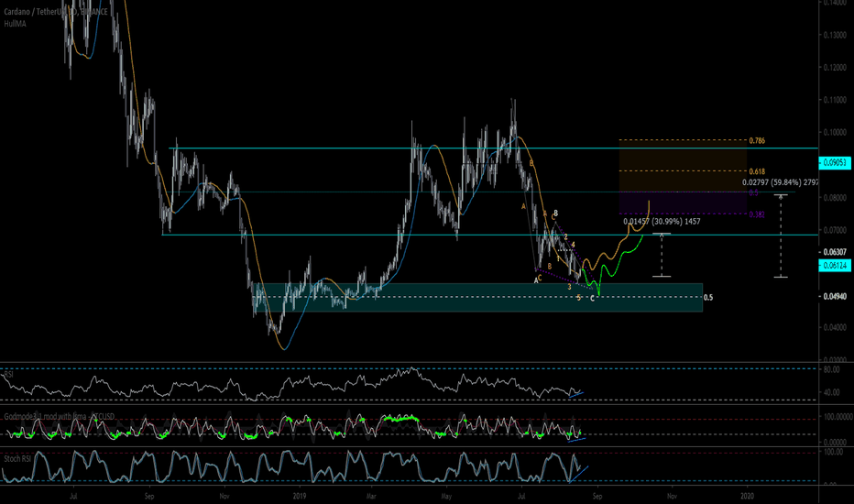
Task: Click 0.10000 on the price axis
Action: pyautogui.click(x=835, y=132)
